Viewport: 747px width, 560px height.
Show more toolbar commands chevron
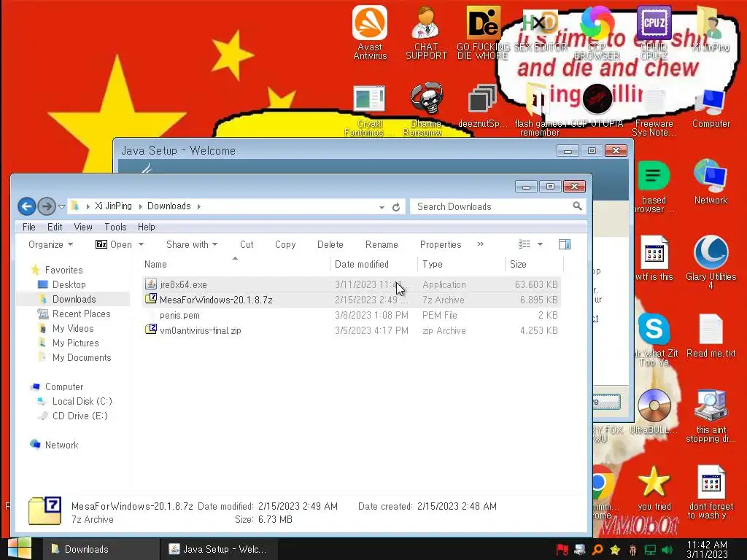pyautogui.click(x=480, y=244)
